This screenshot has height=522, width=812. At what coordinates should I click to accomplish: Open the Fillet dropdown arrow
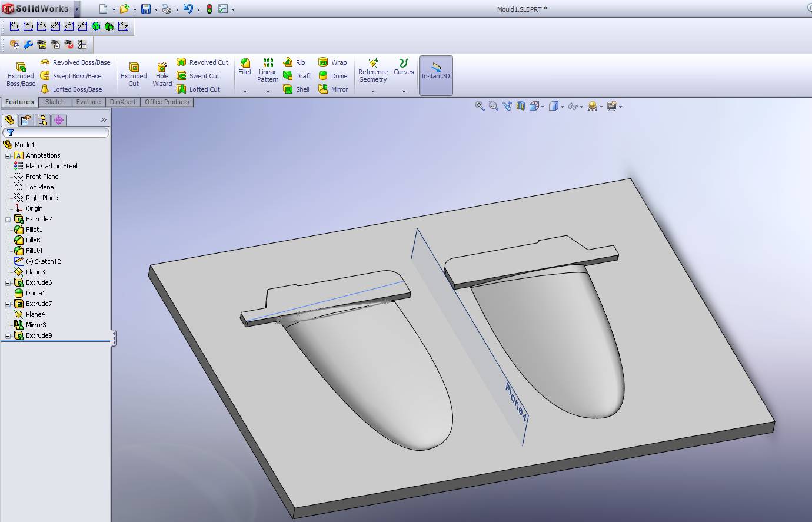tap(245, 91)
